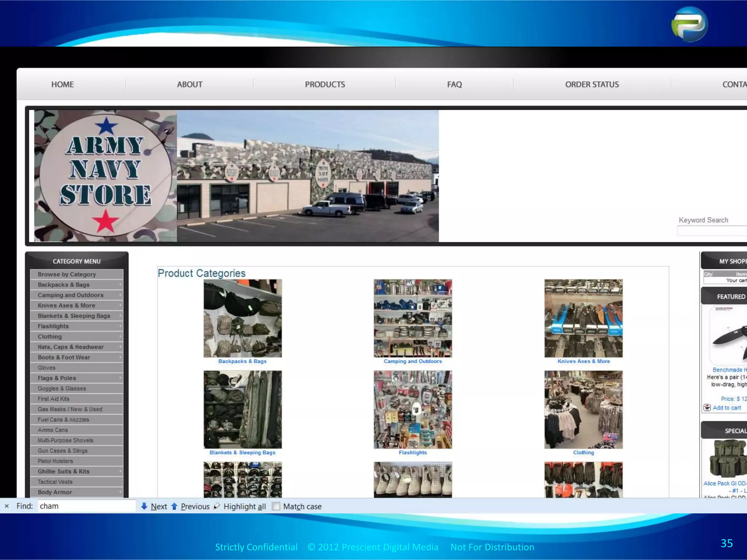The image size is (747, 560).
Task: Go to ORDER STATUS menu item
Action: coord(592,85)
